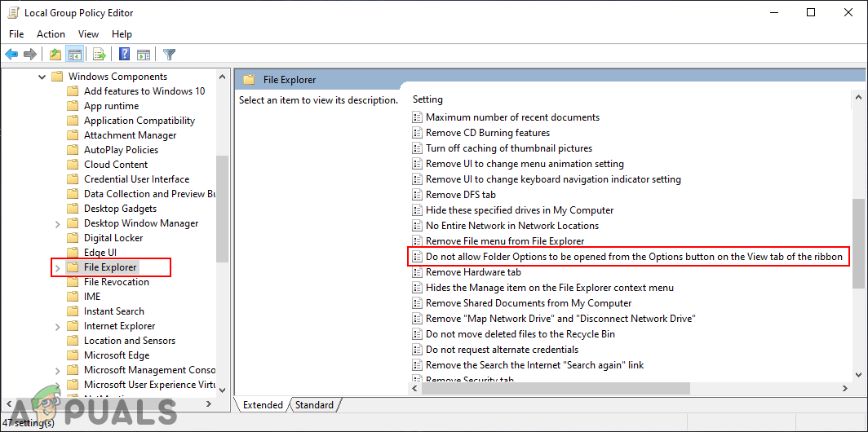Click the Setting column header
This screenshot has height=432, width=868.
(428, 99)
